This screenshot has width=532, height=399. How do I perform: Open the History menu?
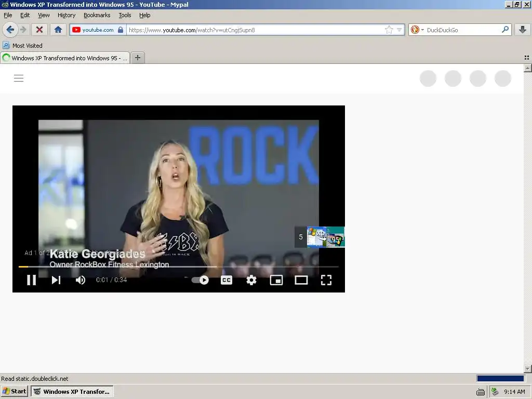[66, 15]
